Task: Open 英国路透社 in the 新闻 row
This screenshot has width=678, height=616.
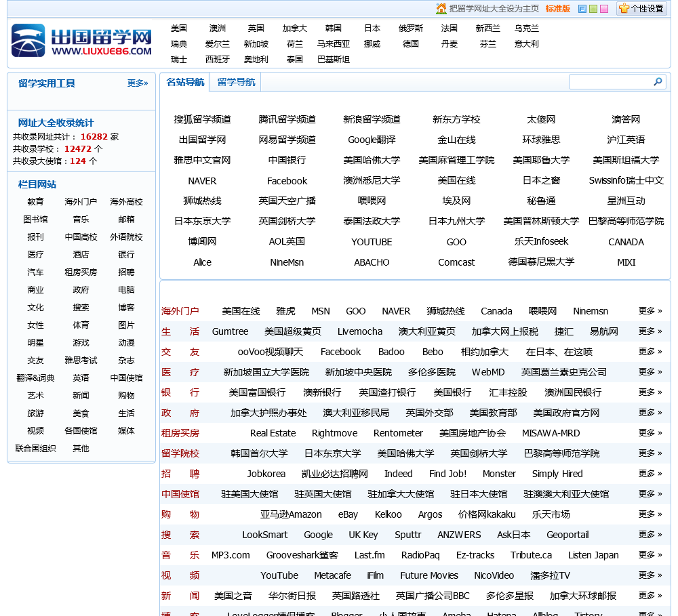Action: click(x=356, y=595)
